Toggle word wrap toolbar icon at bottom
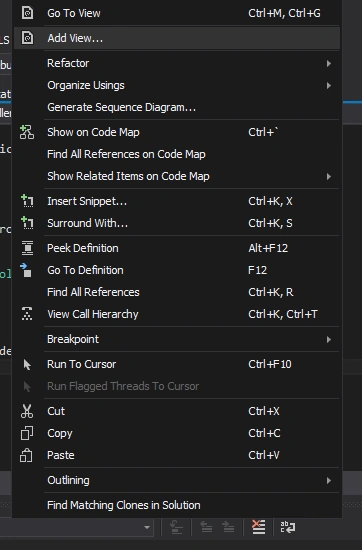The height and width of the screenshot is (550, 362). [x=288, y=527]
